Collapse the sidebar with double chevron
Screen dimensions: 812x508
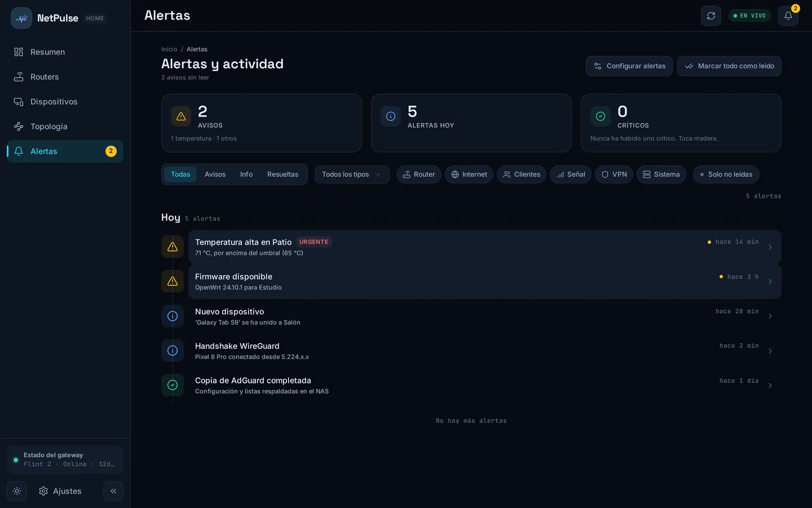point(113,491)
